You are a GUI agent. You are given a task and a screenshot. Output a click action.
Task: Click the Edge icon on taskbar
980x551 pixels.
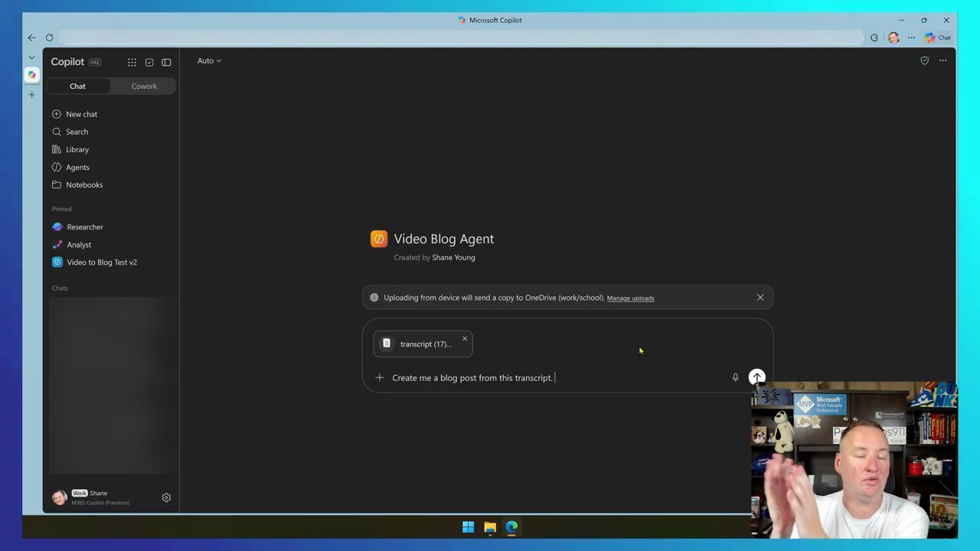pyautogui.click(x=511, y=527)
